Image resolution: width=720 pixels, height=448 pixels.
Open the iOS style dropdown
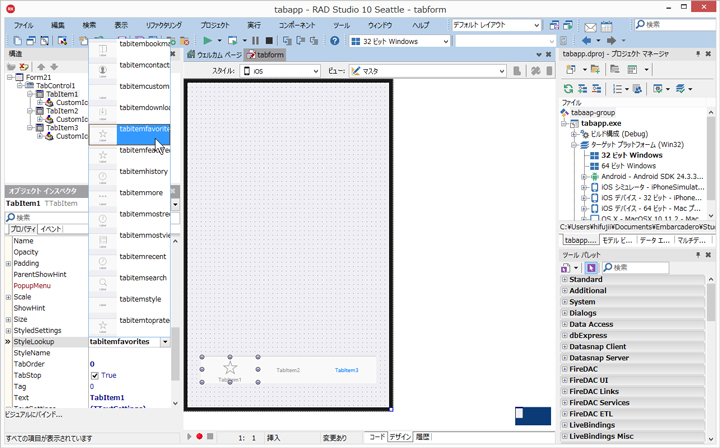click(280, 71)
